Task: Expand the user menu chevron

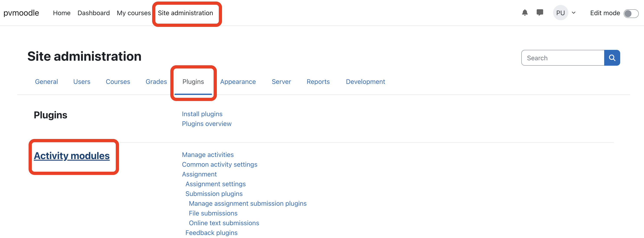Action: pos(574,13)
